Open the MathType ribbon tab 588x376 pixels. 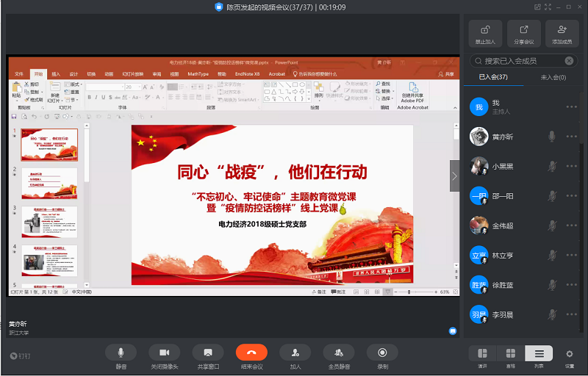198,74
